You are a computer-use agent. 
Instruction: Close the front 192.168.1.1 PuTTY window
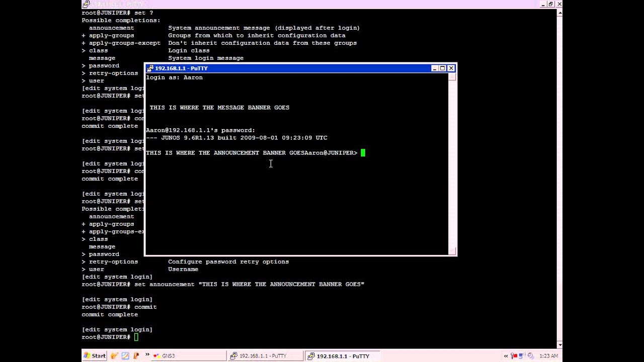(451, 68)
